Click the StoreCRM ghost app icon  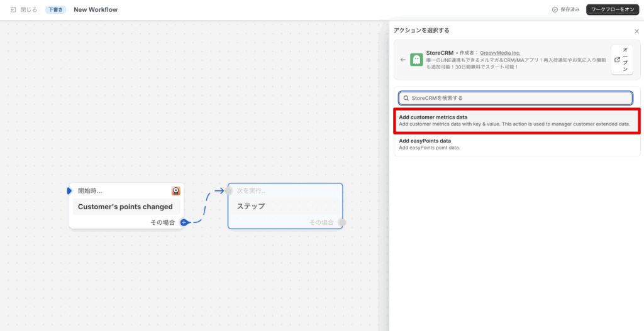(416, 60)
